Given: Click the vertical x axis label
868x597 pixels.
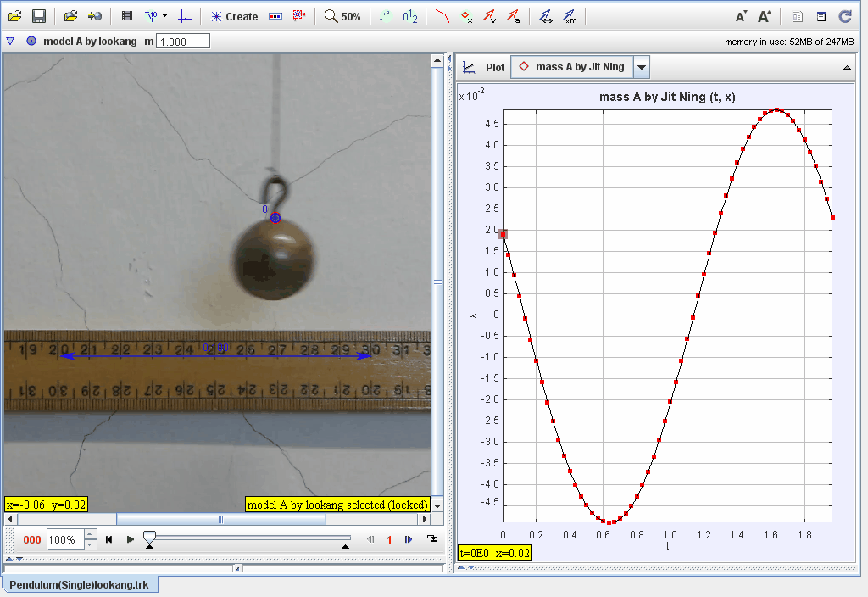Looking at the screenshot, I should (x=472, y=315).
